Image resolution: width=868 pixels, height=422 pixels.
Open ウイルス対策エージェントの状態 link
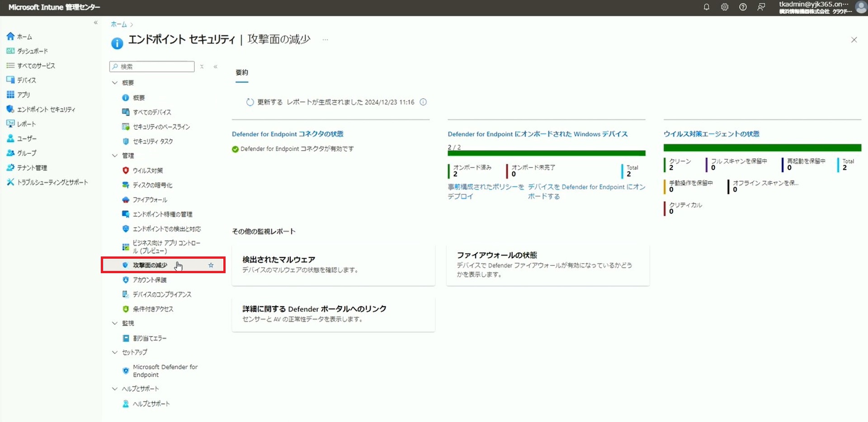tap(711, 134)
